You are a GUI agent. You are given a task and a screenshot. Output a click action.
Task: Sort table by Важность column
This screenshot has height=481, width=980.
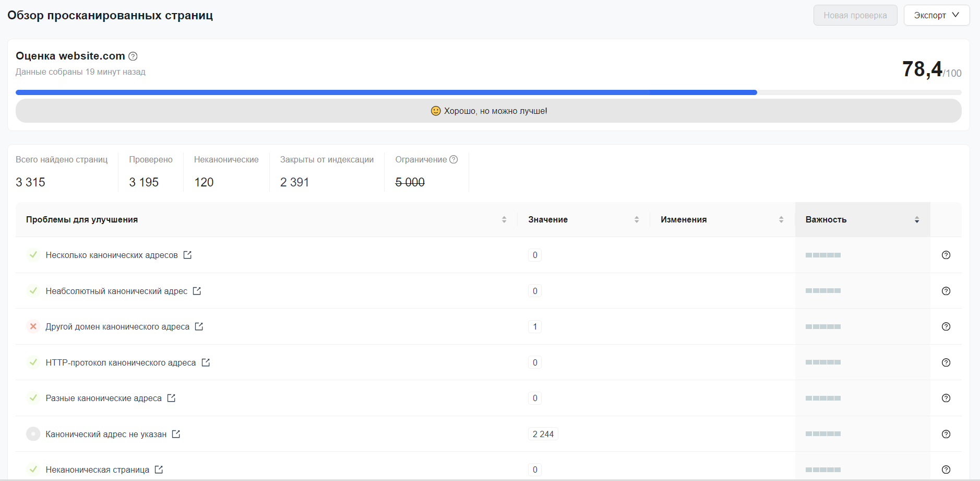(x=916, y=219)
